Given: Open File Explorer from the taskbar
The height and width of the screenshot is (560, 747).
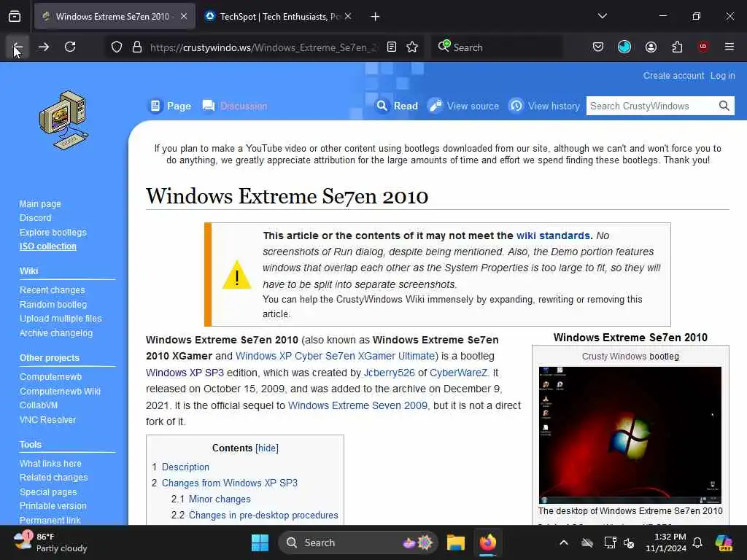Looking at the screenshot, I should coord(456,542).
